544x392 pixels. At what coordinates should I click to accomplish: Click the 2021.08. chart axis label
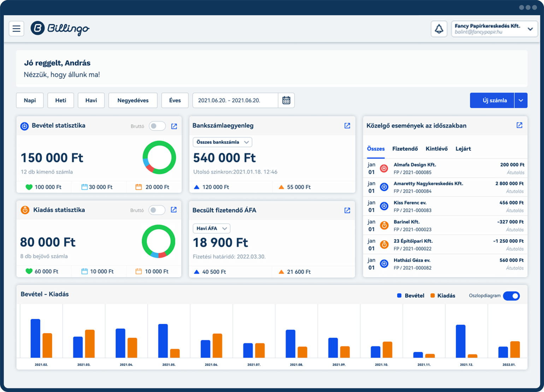[296, 364]
